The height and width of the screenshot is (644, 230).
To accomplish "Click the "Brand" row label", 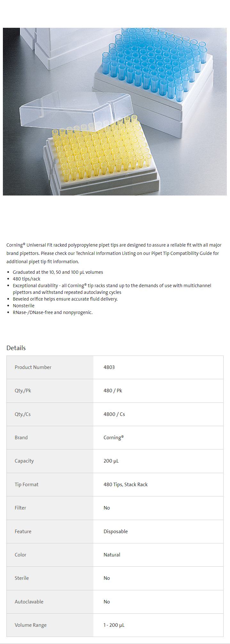I will coord(21,438).
